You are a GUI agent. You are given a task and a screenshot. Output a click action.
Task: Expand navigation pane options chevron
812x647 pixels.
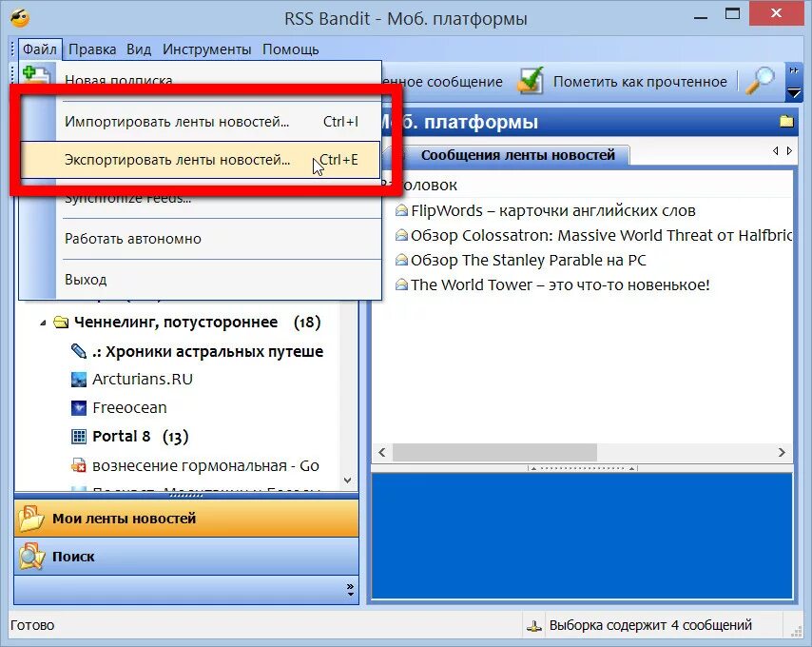click(351, 590)
